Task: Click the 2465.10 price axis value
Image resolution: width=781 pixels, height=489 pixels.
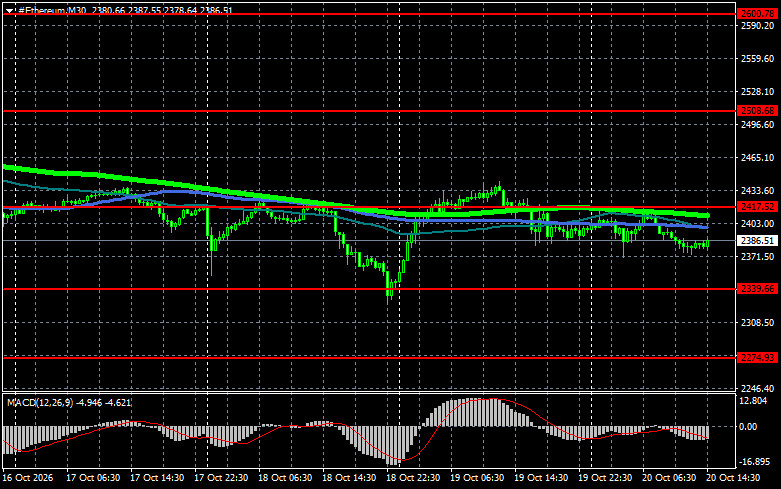Action: (757, 157)
